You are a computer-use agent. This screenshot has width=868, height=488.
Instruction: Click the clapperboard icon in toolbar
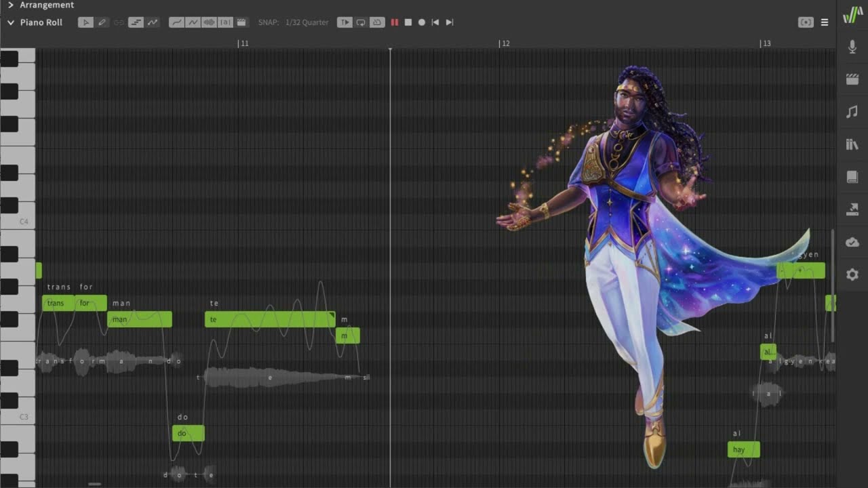[x=241, y=22]
